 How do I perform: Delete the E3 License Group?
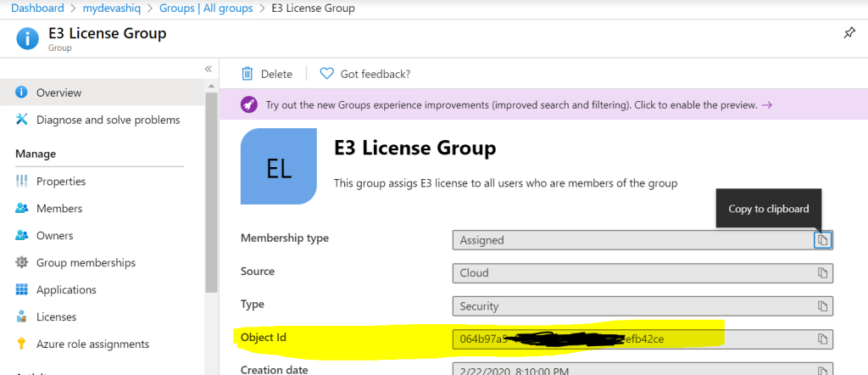267,74
